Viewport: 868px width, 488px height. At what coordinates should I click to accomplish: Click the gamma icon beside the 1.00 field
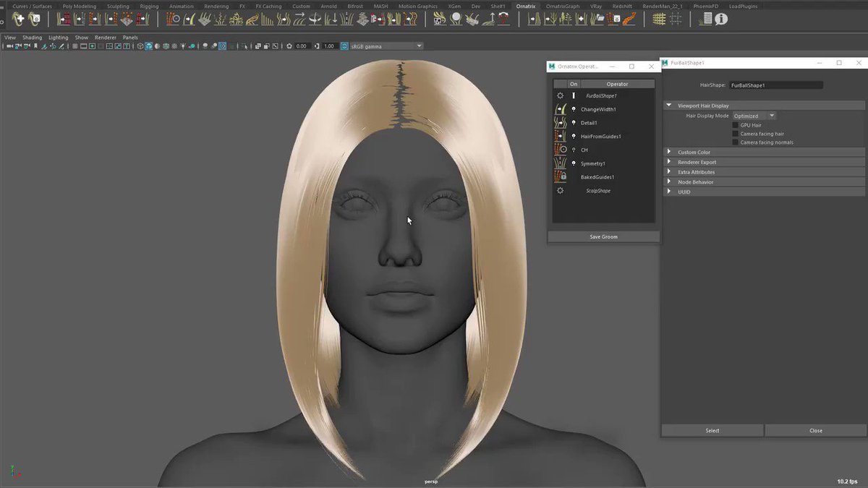(317, 46)
